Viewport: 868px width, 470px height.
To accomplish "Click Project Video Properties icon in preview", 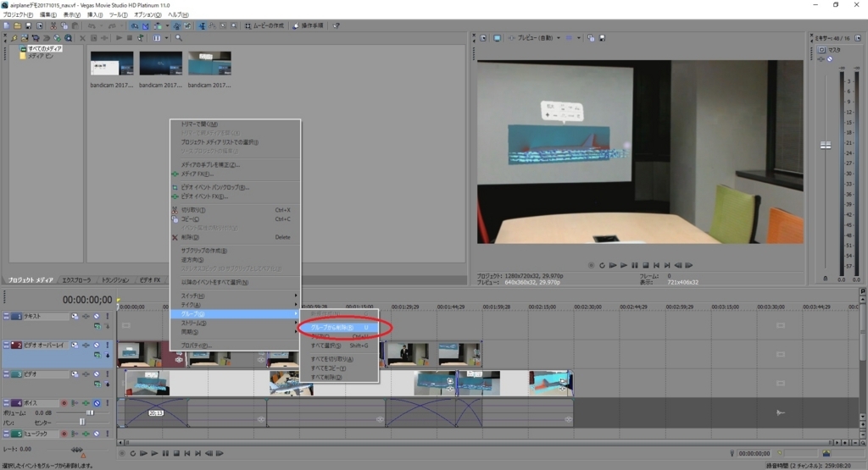I will [483, 38].
